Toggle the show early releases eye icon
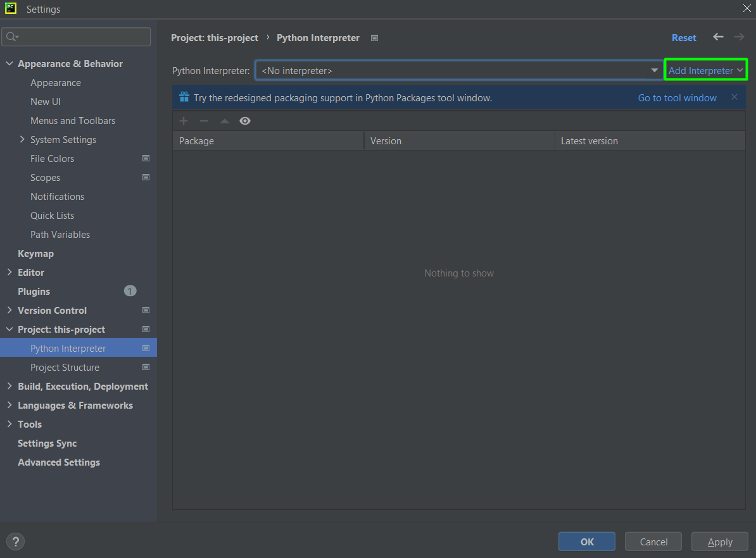Image resolution: width=756 pixels, height=558 pixels. tap(245, 121)
